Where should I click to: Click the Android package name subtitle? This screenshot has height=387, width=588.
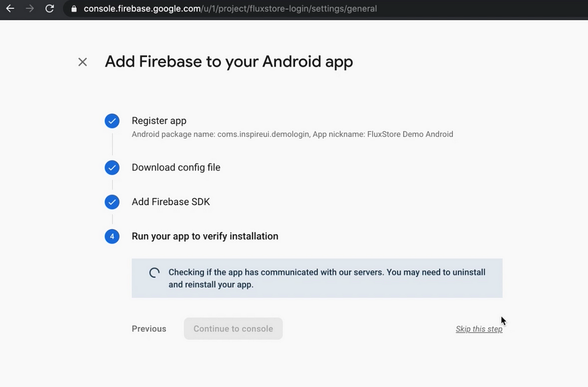[292, 134]
